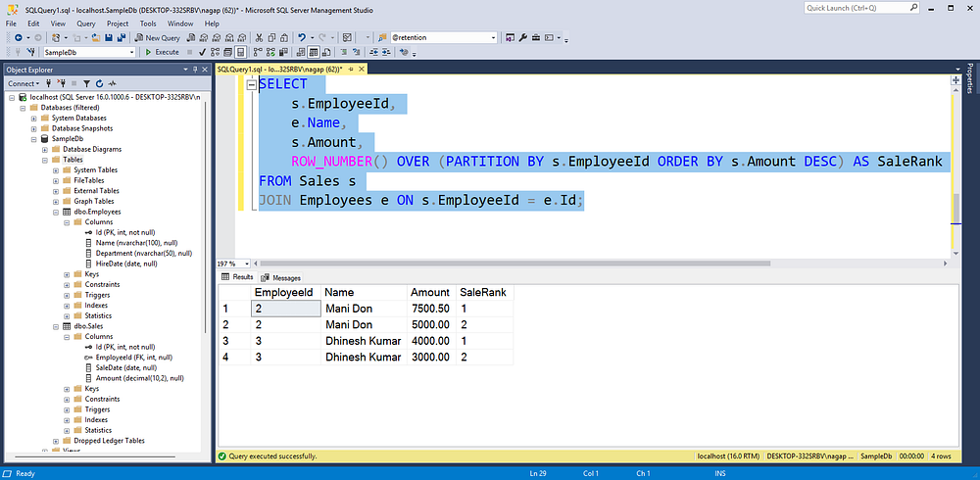
Task: Toggle the Results to File icon
Action: pos(325,52)
